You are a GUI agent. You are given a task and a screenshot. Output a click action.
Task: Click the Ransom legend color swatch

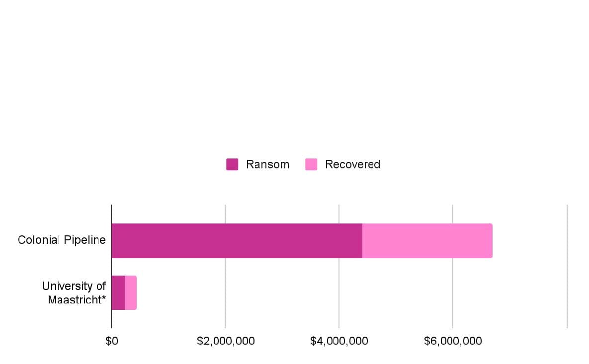click(x=232, y=164)
